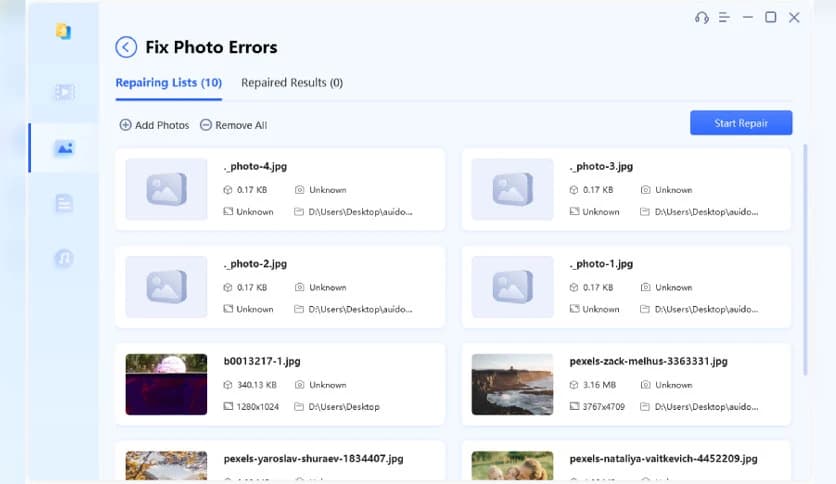Switch to Repairing Lists (10) tab
Image resolution: width=836 pixels, height=484 pixels.
pyautogui.click(x=168, y=83)
